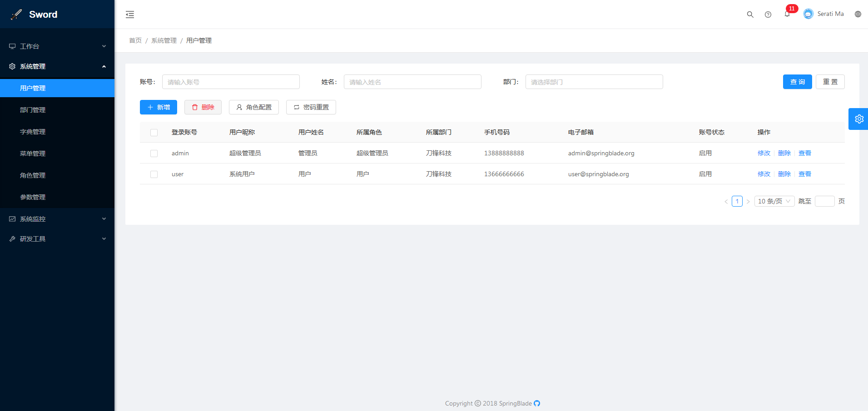Click the 新增 add button
868x411 pixels.
click(x=159, y=107)
